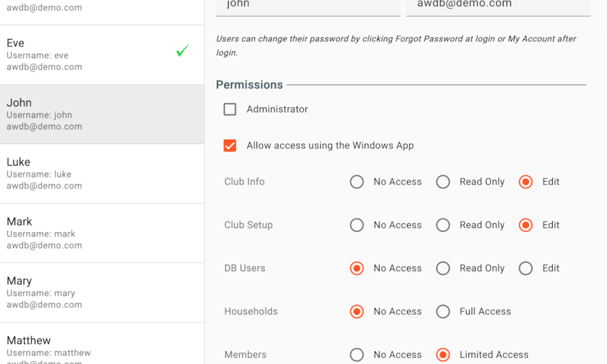Viewport: 607px width, 364px height.
Task: Grant Full Access for Households
Action: (443, 312)
